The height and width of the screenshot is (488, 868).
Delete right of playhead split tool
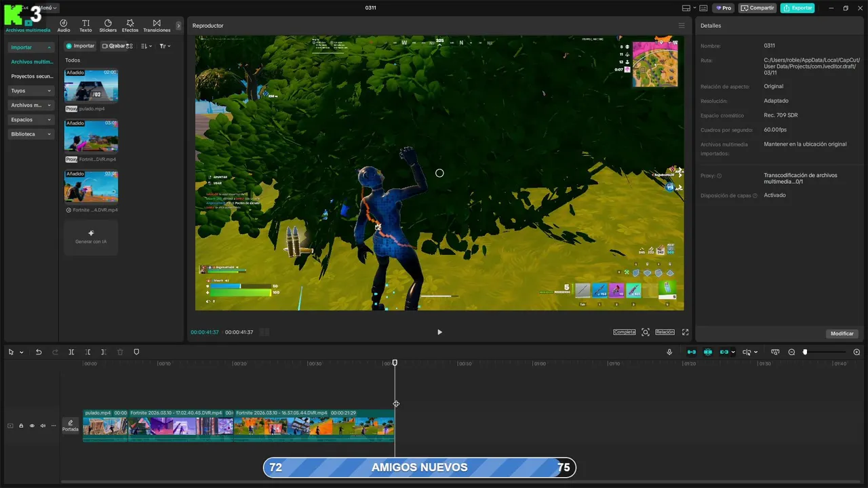coord(103,352)
